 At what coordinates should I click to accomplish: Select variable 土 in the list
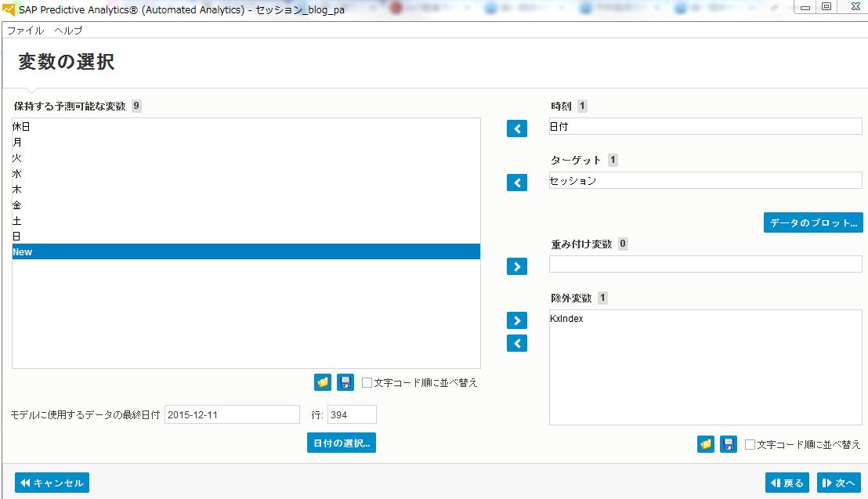point(246,220)
